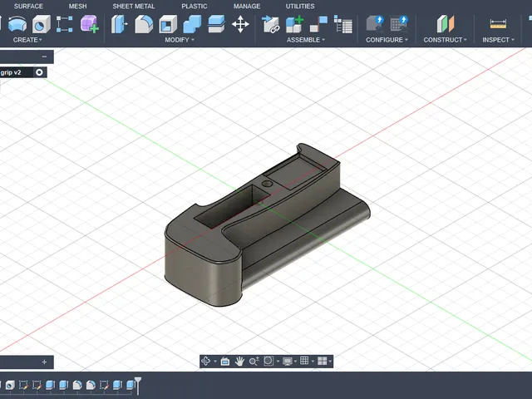Screen dimensions: 532x399
Task: Expand the Zoom Window dropdown arrow
Action: (278, 362)
